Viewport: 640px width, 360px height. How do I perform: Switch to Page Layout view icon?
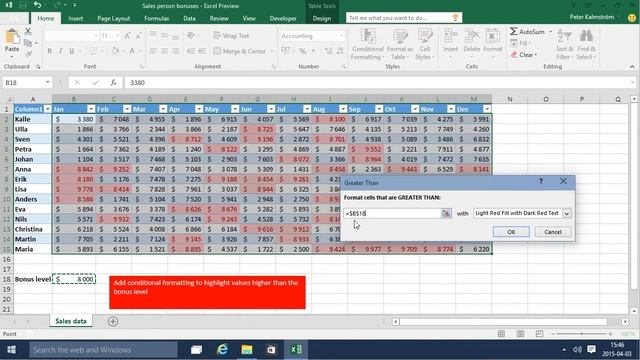(520, 334)
